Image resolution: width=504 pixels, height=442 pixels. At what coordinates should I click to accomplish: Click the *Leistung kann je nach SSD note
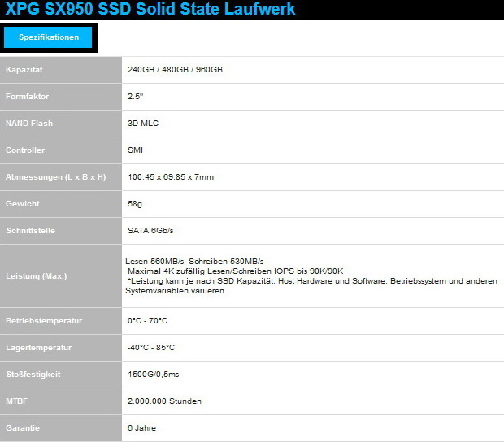[311, 286]
